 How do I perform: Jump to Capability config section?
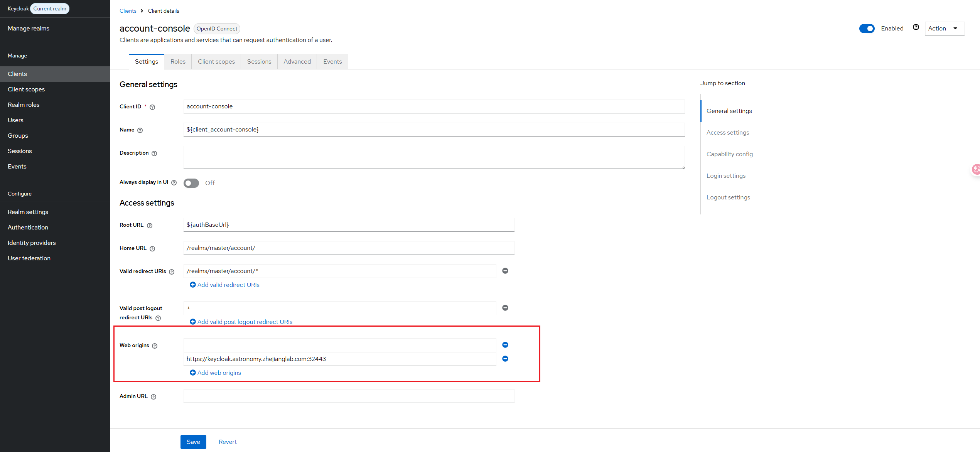(729, 154)
